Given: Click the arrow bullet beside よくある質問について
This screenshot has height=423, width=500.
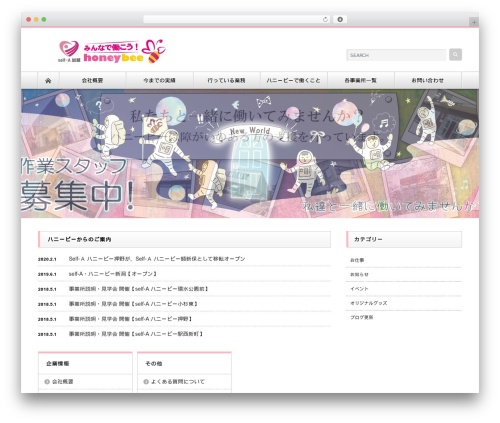Looking at the screenshot, I should point(146,382).
